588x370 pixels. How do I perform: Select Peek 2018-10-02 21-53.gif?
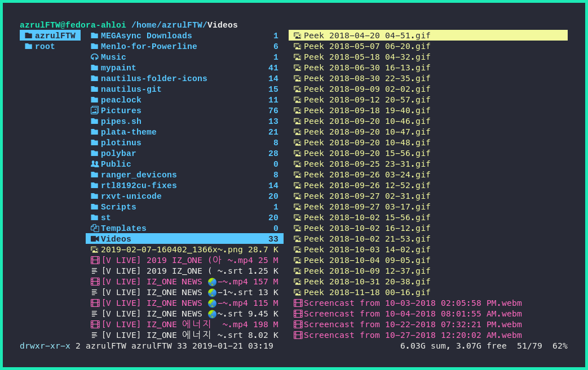click(x=428, y=239)
